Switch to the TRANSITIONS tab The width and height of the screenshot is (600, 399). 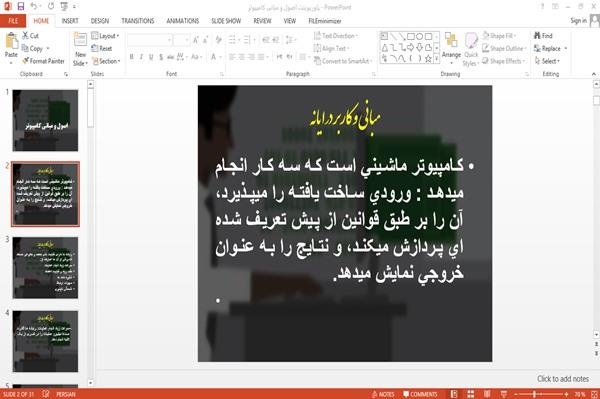click(138, 21)
